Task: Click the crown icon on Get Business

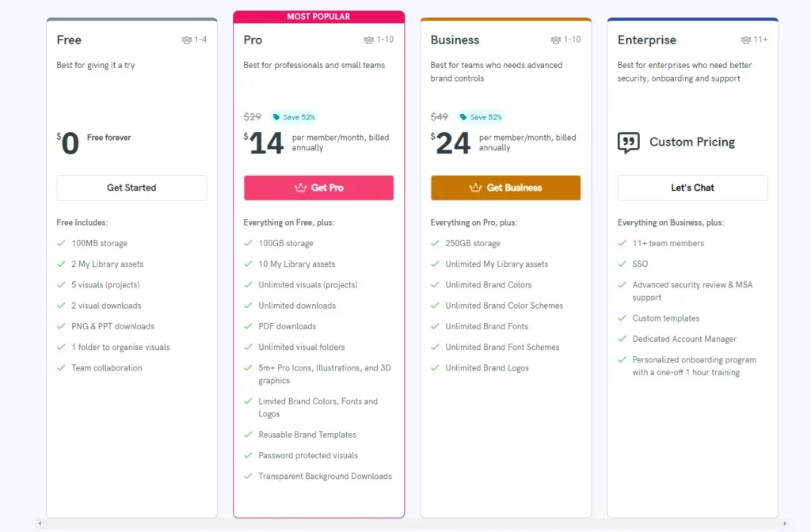Action: [475, 187]
